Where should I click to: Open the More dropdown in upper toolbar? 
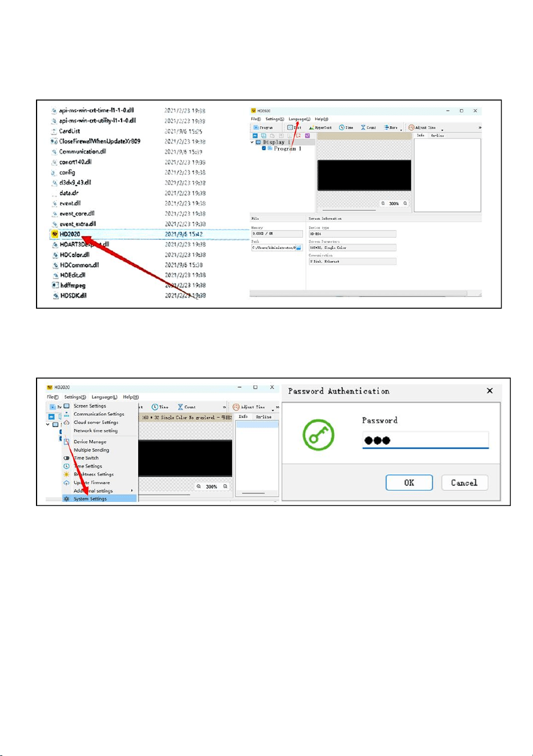392,127
